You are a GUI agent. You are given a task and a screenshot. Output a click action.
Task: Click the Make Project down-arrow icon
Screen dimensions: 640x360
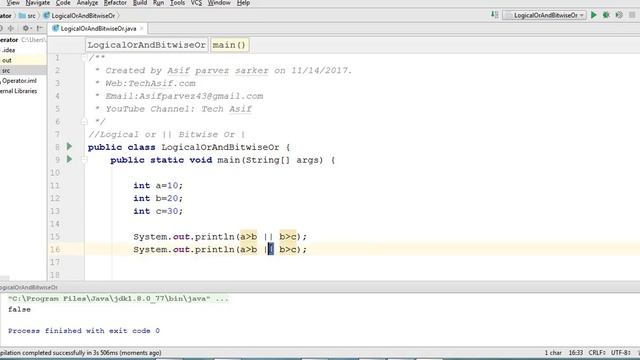coord(495,15)
